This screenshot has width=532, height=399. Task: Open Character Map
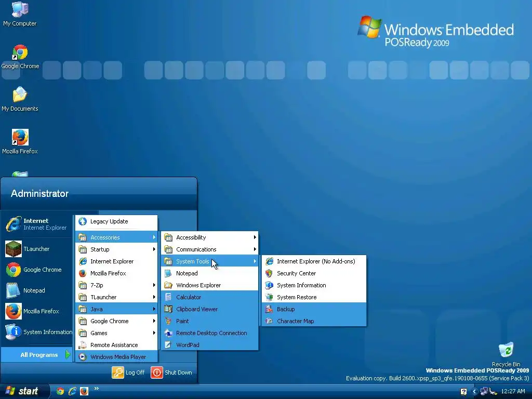[314, 321]
